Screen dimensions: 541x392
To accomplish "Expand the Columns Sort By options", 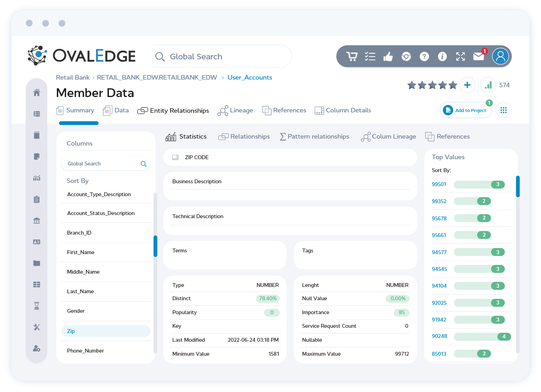I will [78, 180].
